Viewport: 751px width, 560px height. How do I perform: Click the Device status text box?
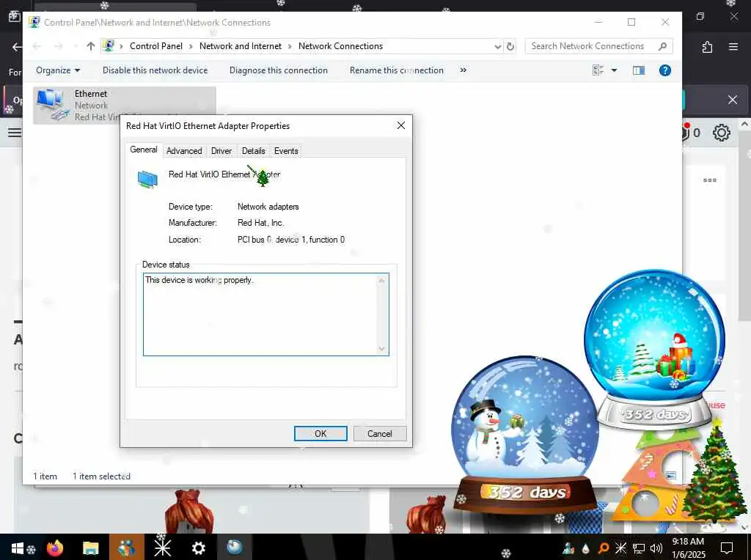coord(262,314)
